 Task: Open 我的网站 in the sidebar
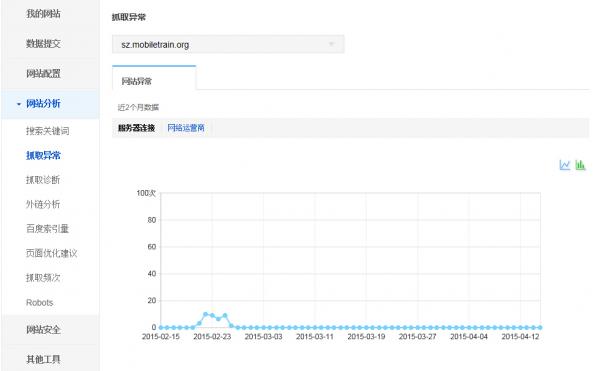pyautogui.click(x=43, y=14)
